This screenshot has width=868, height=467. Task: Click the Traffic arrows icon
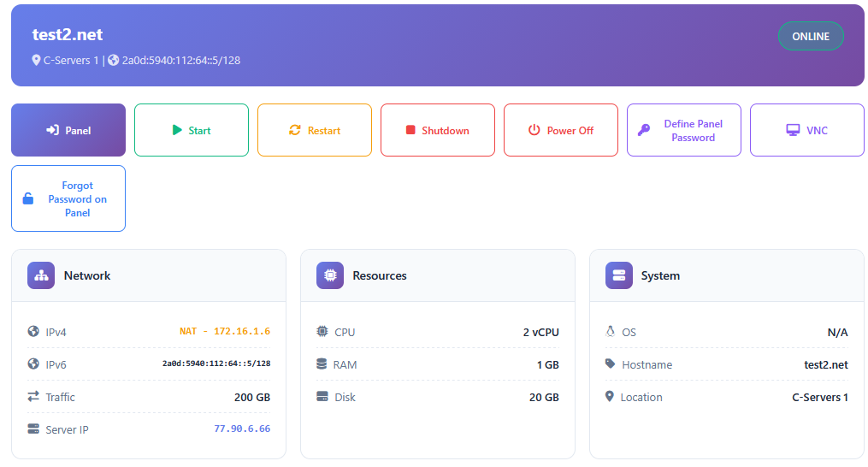33,397
